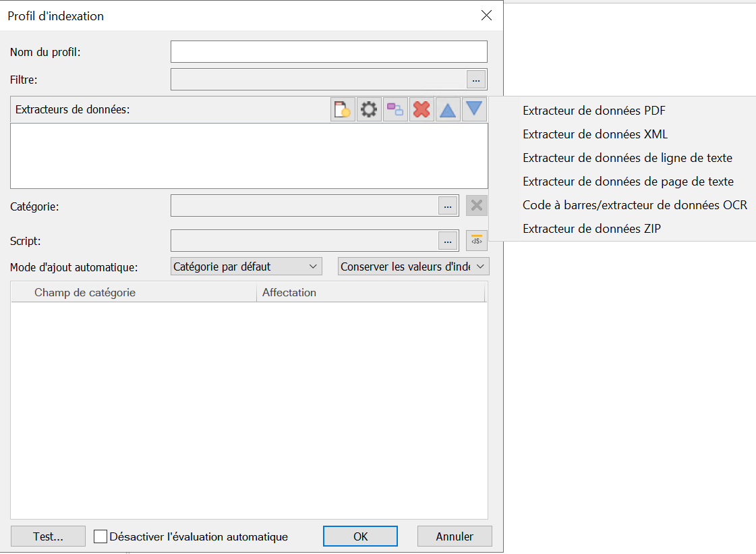The width and height of the screenshot is (756, 554).
Task: Browse for a Catégorie with ellipsis button
Action: pos(448,206)
